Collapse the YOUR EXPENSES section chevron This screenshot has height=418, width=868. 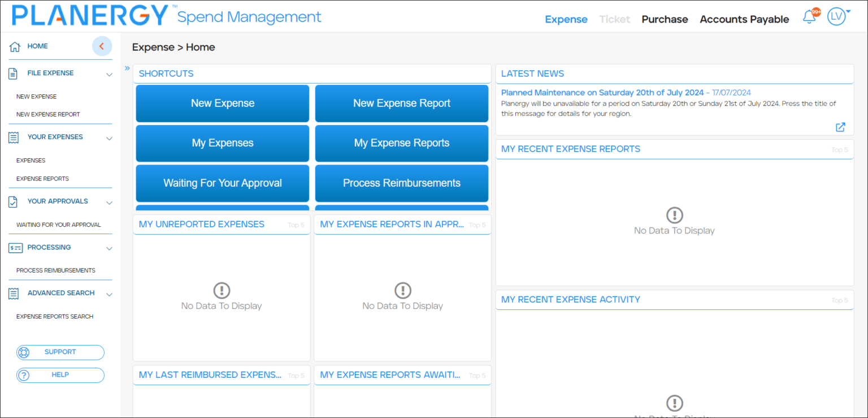coord(108,137)
